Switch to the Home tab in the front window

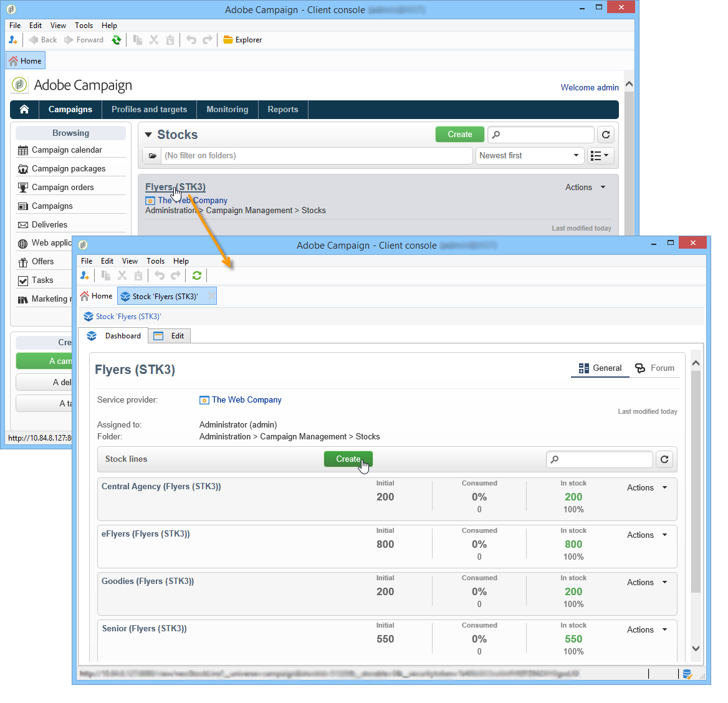tap(97, 296)
